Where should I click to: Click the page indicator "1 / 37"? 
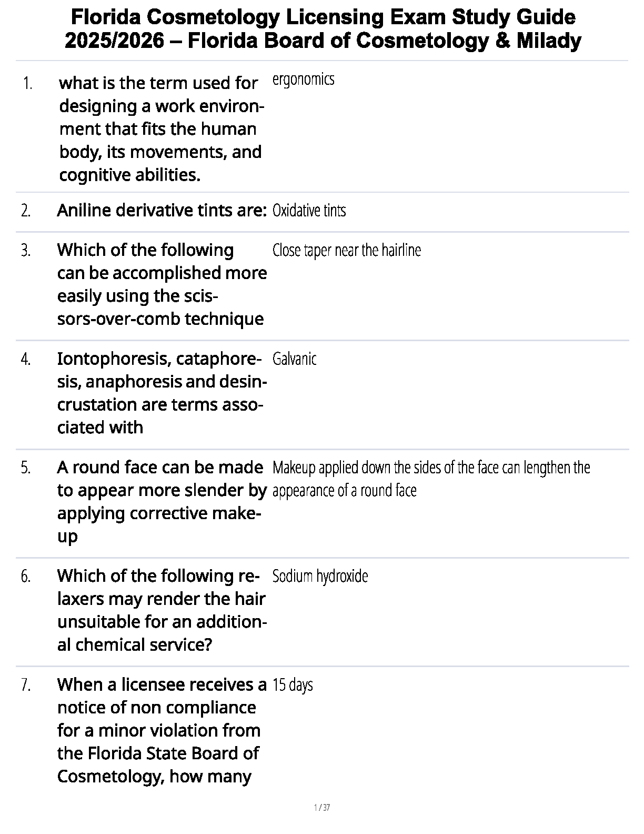[321, 808]
